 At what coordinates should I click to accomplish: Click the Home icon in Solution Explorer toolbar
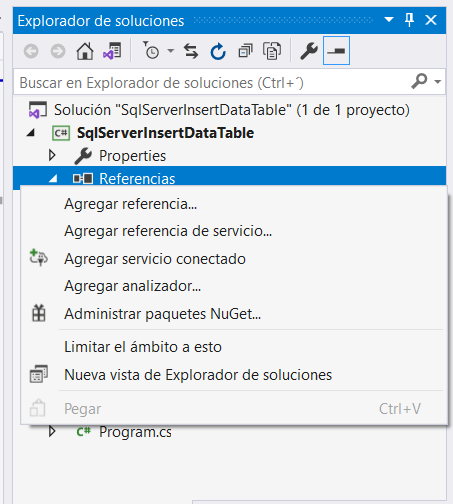[85, 51]
